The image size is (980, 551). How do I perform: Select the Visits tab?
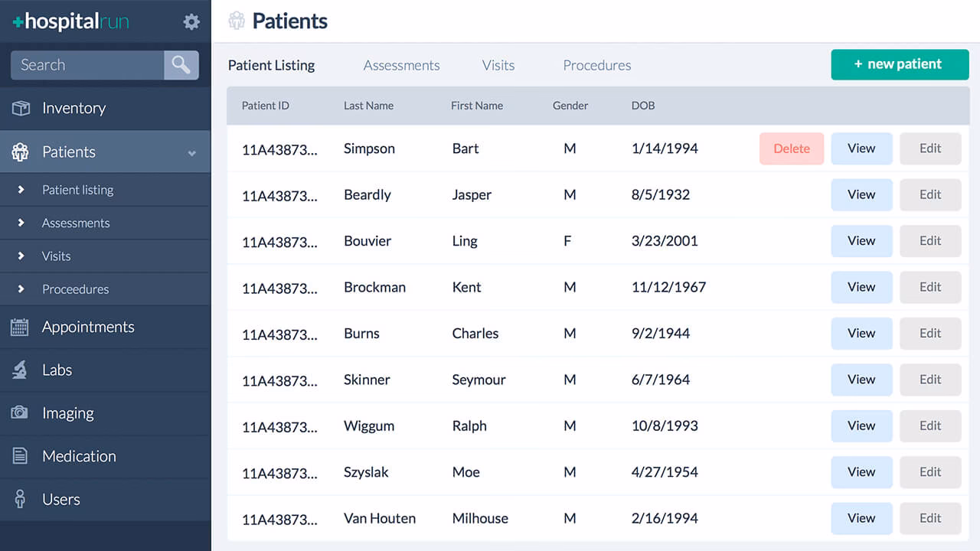point(498,65)
